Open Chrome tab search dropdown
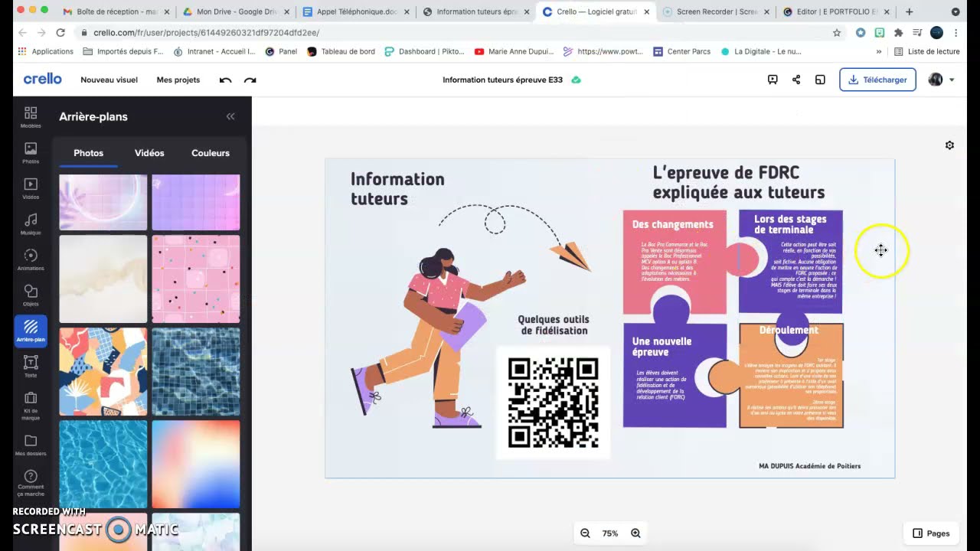The height and width of the screenshot is (551, 980). [x=955, y=11]
